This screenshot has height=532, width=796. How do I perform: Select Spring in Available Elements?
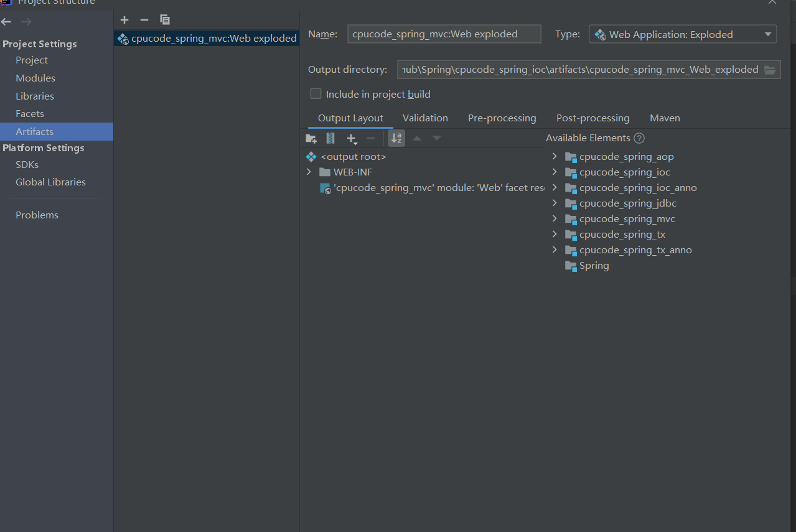tap(594, 266)
